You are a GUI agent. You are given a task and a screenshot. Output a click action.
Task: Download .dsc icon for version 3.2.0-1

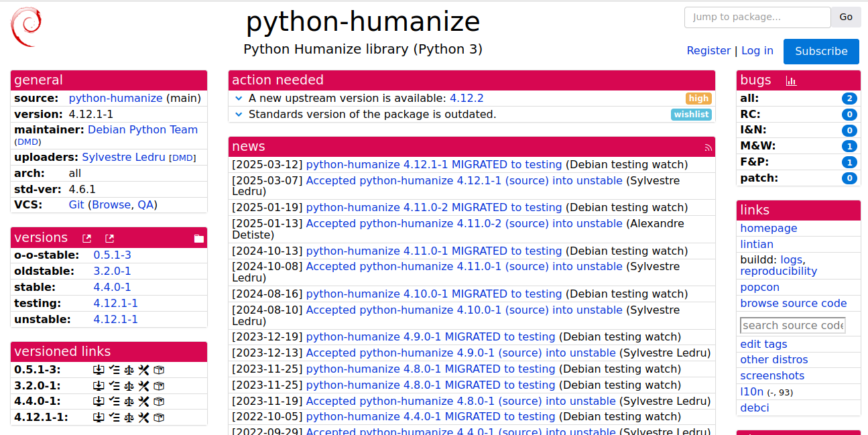(x=99, y=385)
